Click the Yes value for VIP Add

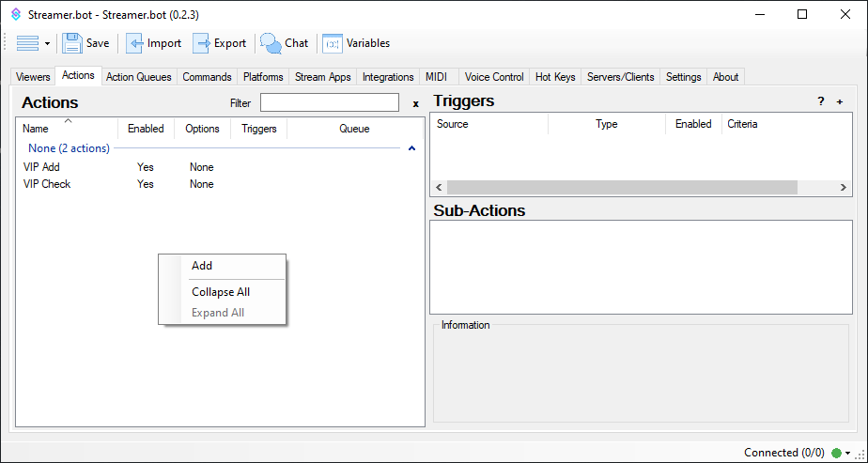146,167
